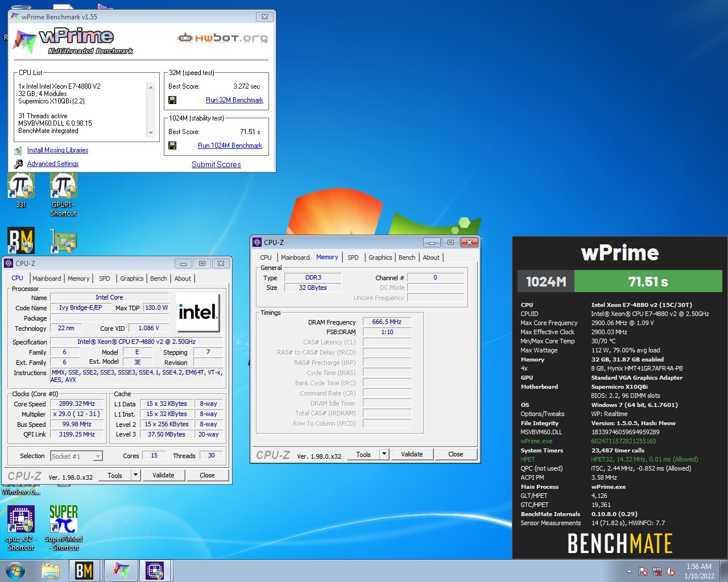The width and height of the screenshot is (728, 582).
Task: Open the cpuz_x32 Shortcut desktop icon
Action: pos(21,528)
